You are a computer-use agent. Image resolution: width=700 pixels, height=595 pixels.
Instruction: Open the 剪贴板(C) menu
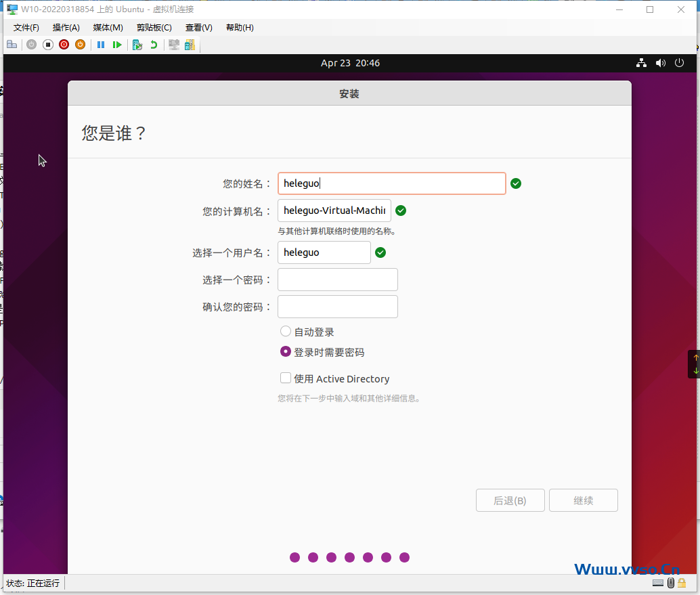[x=154, y=28]
